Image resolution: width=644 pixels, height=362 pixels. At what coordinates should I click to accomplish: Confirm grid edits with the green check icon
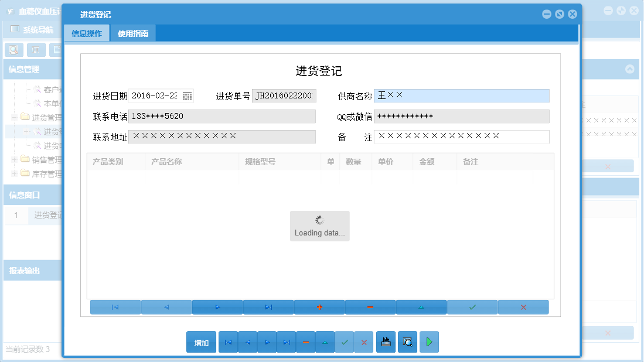point(472,306)
